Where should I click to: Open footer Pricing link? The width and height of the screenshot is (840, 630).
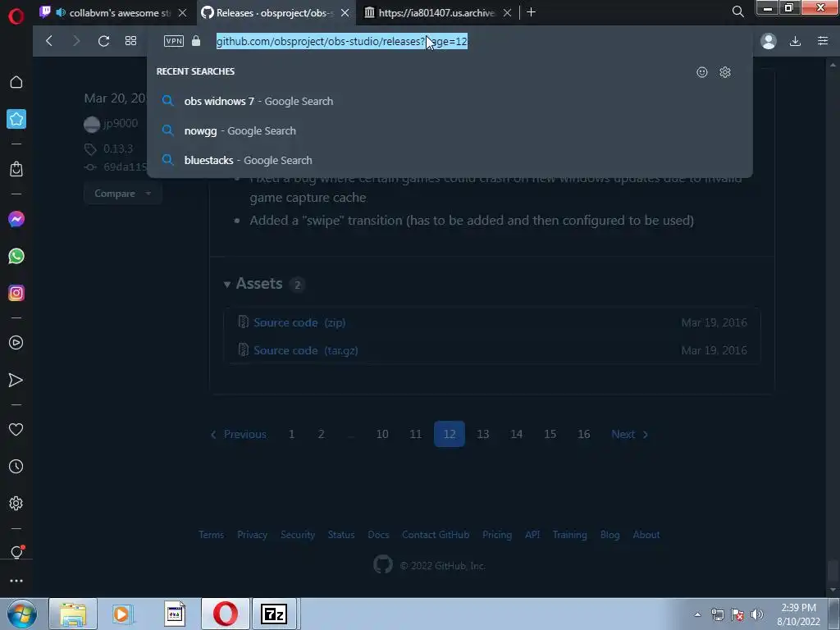[x=497, y=535]
